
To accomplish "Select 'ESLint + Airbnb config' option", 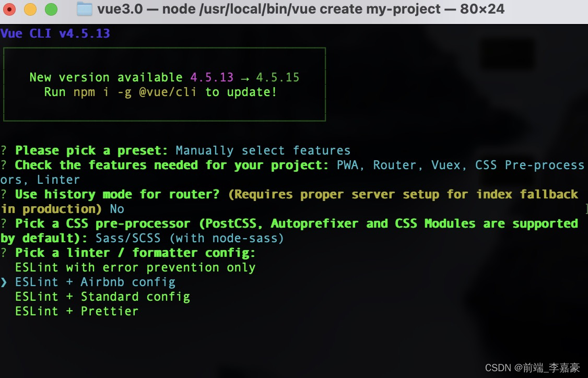I will 95,282.
